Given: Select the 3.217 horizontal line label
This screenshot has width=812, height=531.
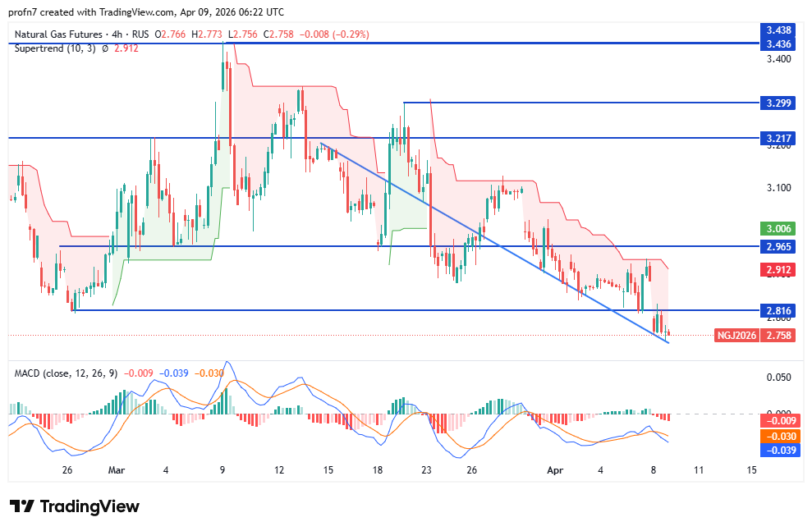Looking at the screenshot, I should point(778,138).
